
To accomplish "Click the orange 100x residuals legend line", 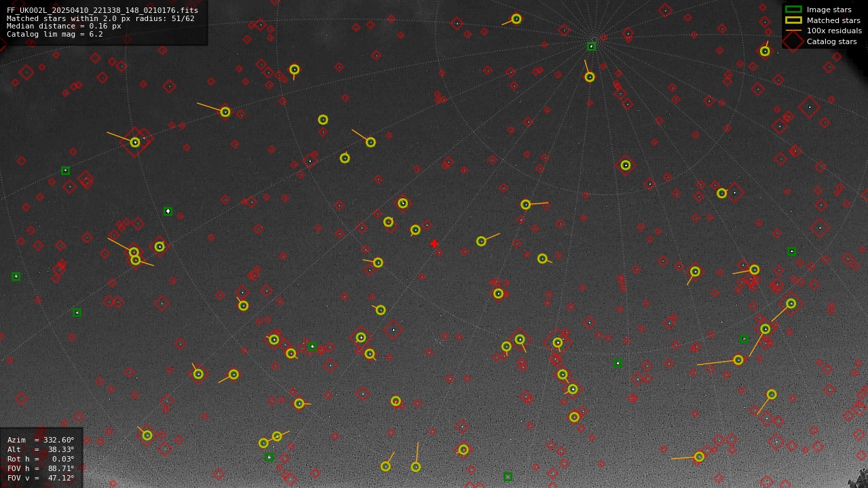I will 793,31.
